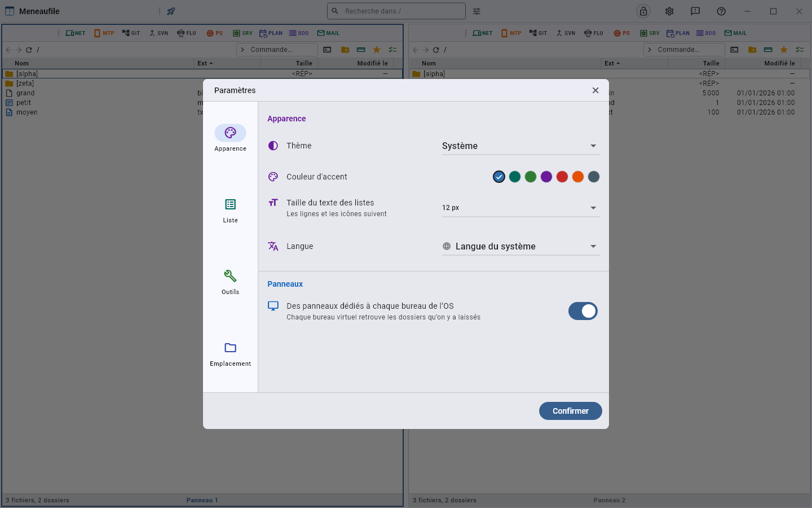Screen dimensions: 812x508
Task: Click MAIL in the left panel toolbar
Action: pos(328,33)
